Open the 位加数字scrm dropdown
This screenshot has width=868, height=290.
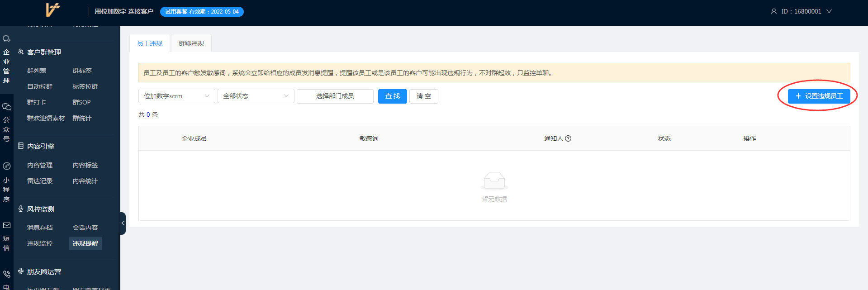tap(177, 96)
